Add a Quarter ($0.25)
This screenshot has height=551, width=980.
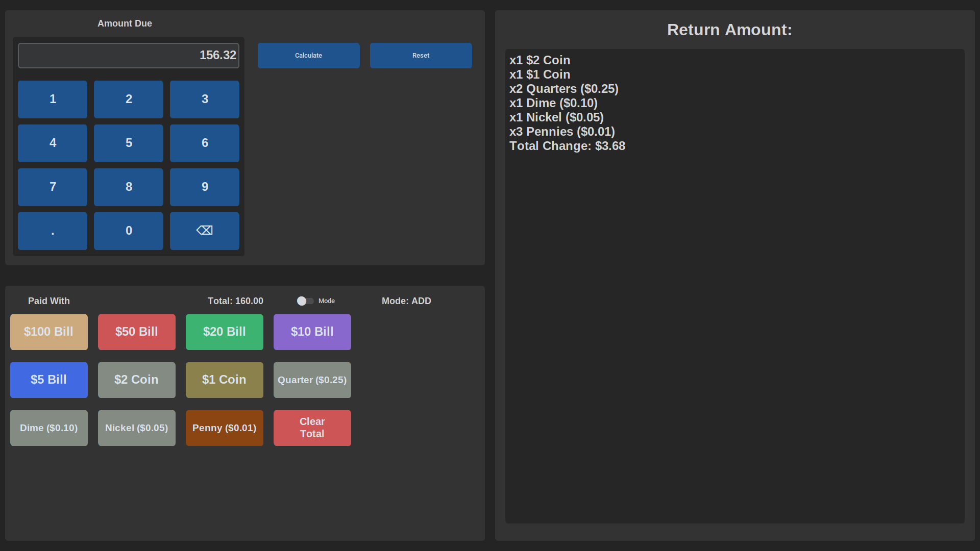(312, 380)
